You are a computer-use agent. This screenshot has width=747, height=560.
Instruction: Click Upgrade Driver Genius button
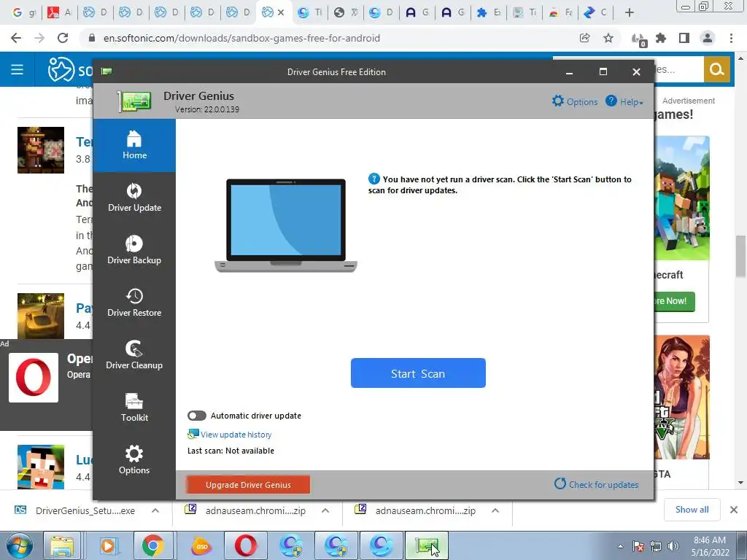pos(248,485)
